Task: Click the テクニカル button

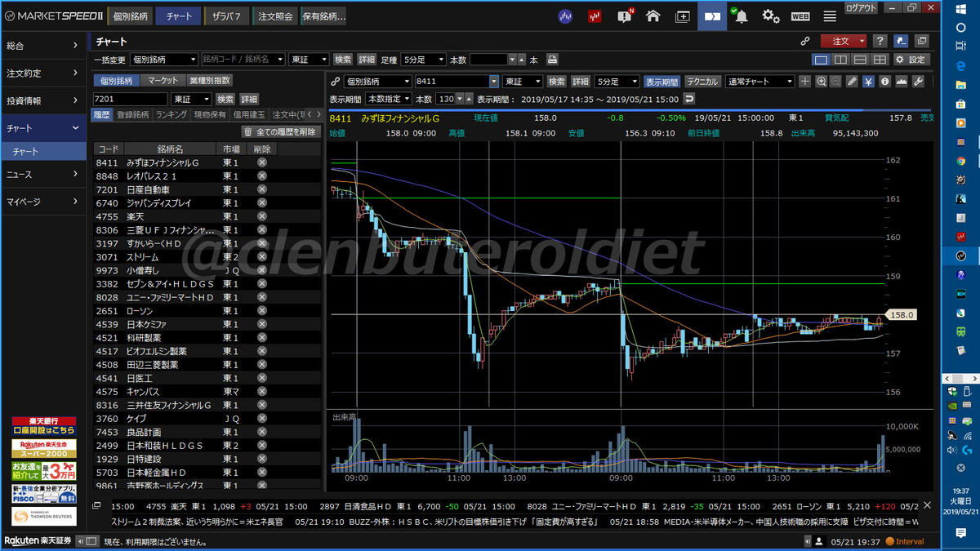Action: [x=702, y=82]
